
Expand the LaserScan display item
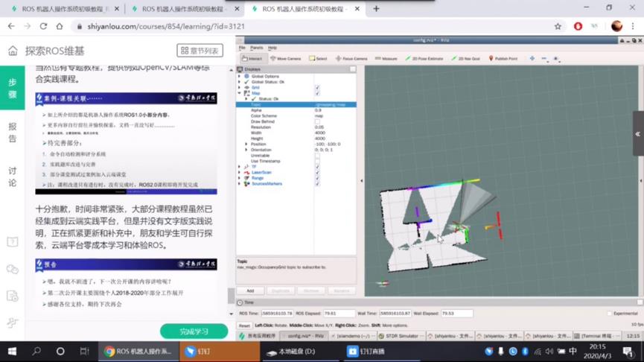pos(240,172)
